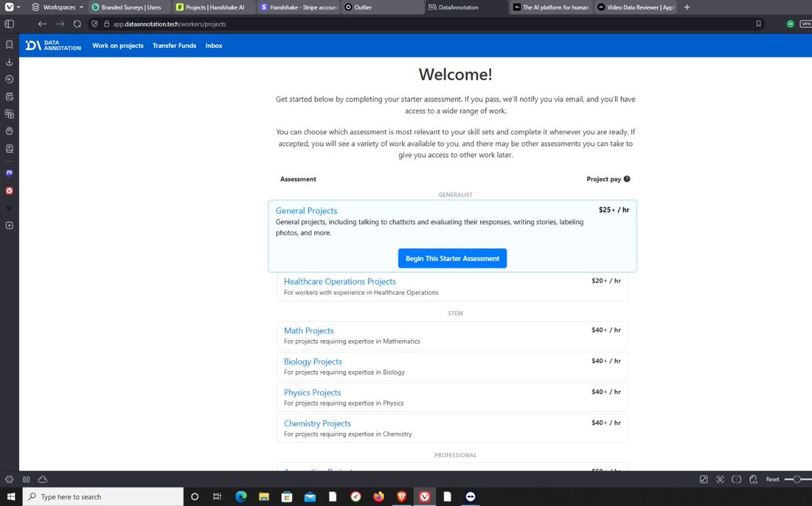
Task: Launch Brave browser from the taskbar
Action: click(402, 497)
